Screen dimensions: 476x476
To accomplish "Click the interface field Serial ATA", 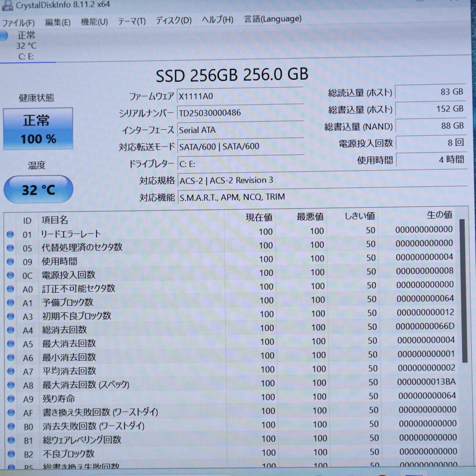I will (x=240, y=130).
